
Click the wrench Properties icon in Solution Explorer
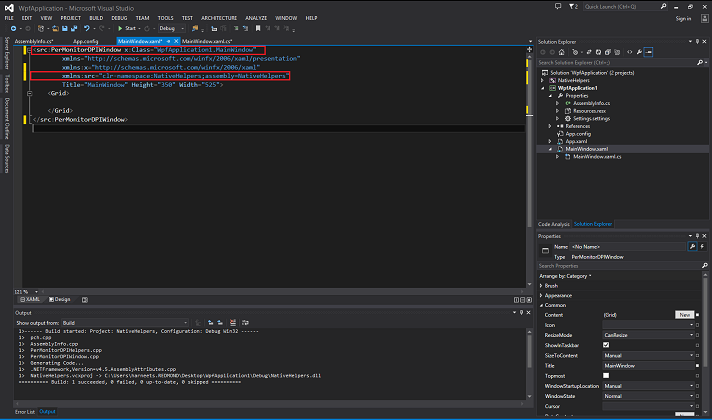[x=637, y=51]
